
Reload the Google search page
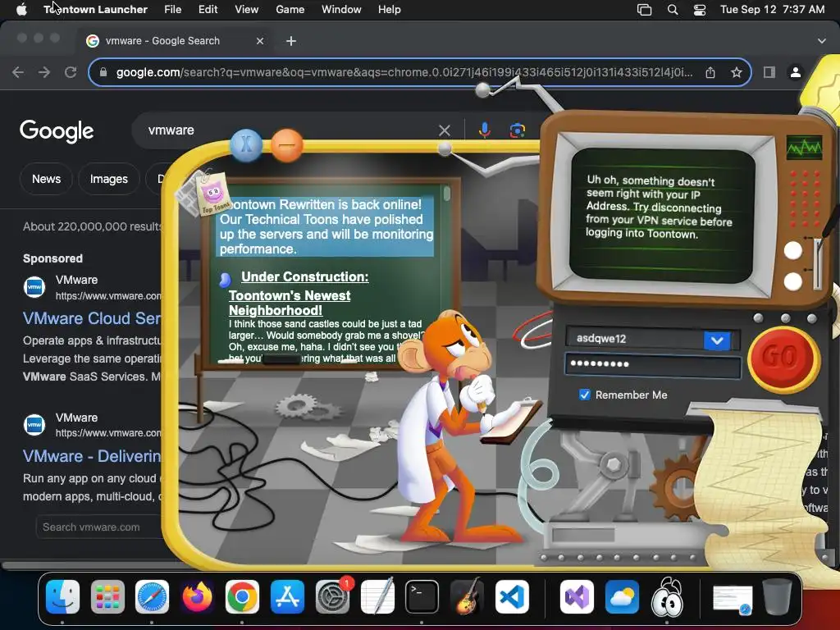(71, 72)
